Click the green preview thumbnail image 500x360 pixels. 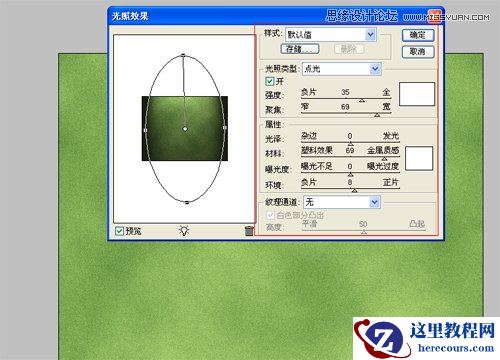pos(185,128)
